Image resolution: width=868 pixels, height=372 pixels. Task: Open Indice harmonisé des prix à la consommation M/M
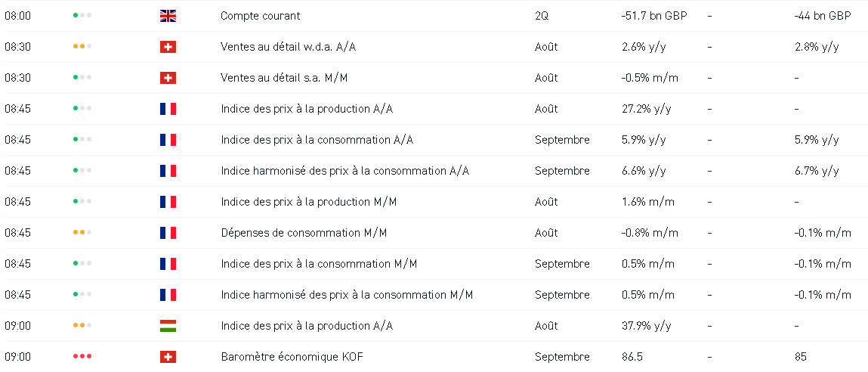point(347,295)
